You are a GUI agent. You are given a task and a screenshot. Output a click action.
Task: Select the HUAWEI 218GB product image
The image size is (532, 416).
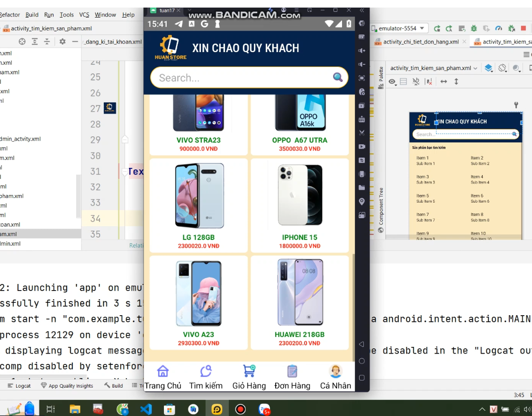click(300, 292)
